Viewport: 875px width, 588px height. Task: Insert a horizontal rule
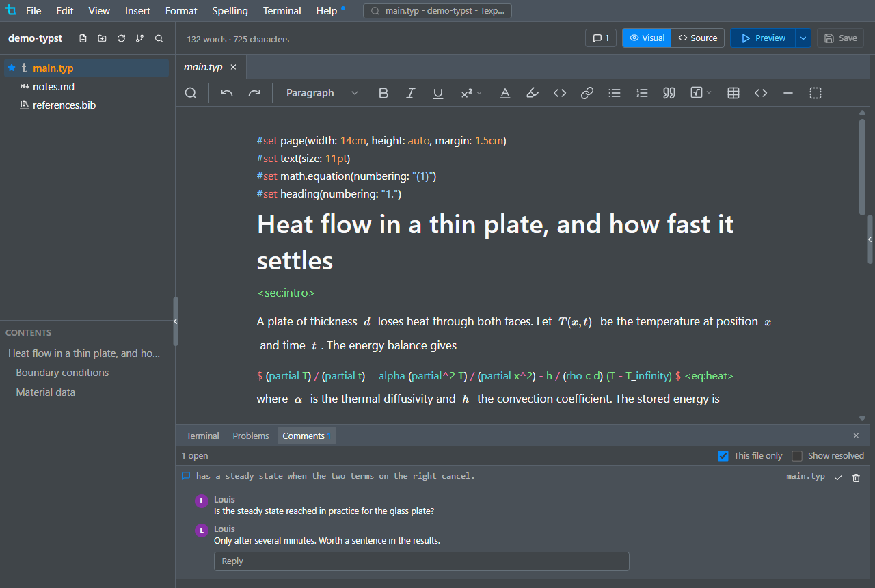click(788, 93)
